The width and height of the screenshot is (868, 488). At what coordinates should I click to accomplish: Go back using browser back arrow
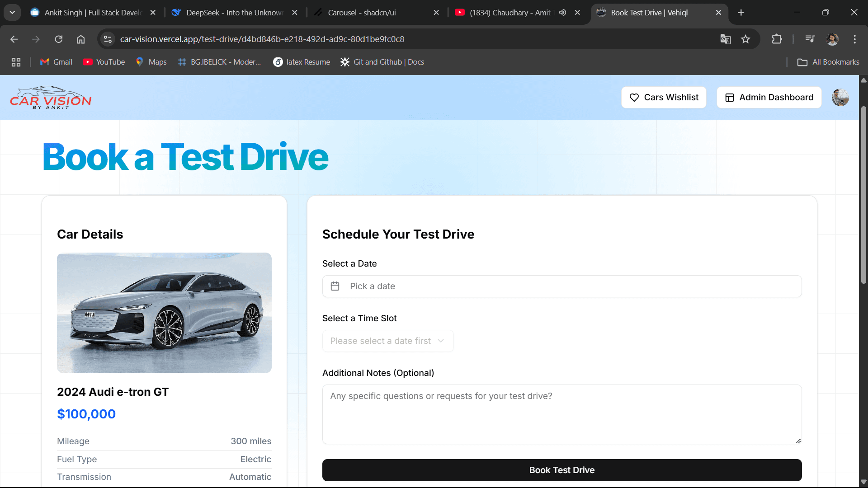click(14, 39)
